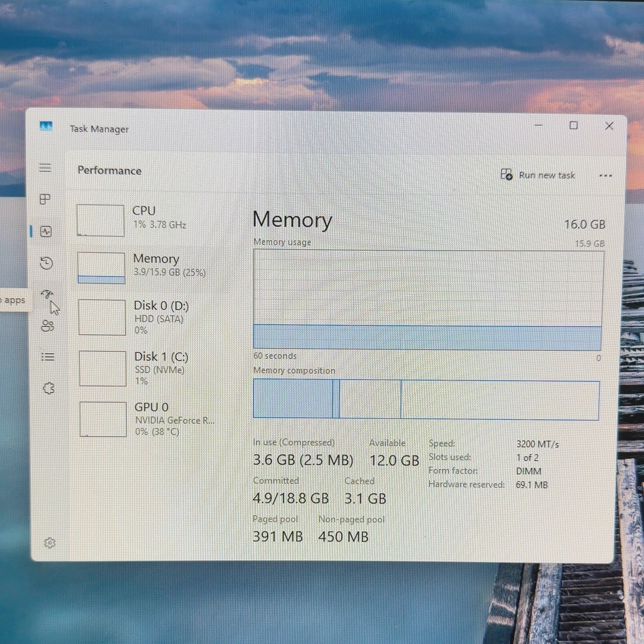Viewport: 644px width, 644px height.
Task: Click the Task Manager title bar icon
Action: [46, 127]
